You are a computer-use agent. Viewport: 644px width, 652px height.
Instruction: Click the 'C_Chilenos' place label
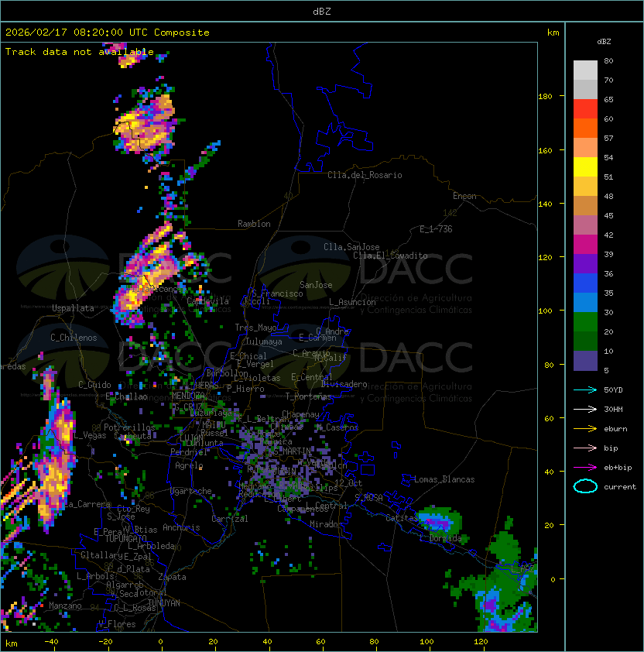click(x=74, y=338)
